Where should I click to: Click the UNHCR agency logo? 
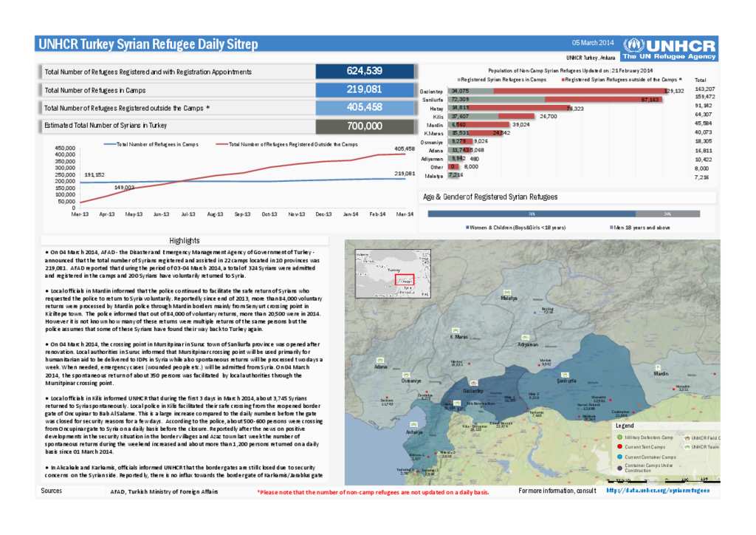pos(672,44)
